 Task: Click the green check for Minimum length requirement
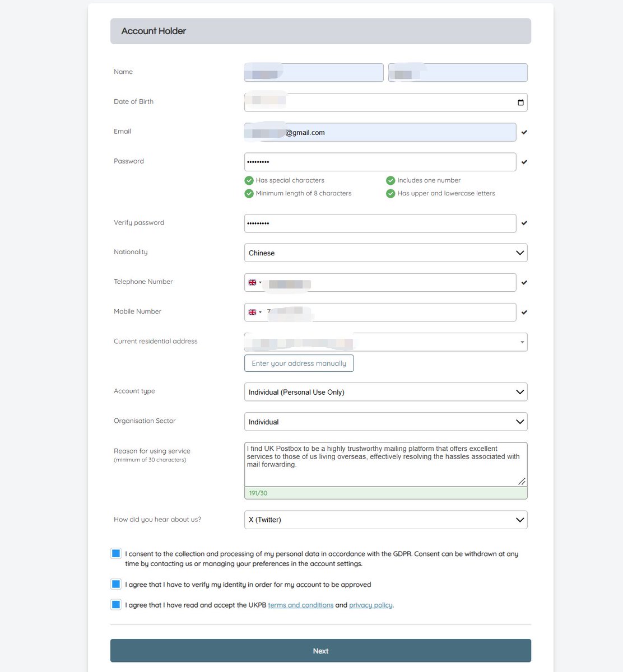[249, 193]
